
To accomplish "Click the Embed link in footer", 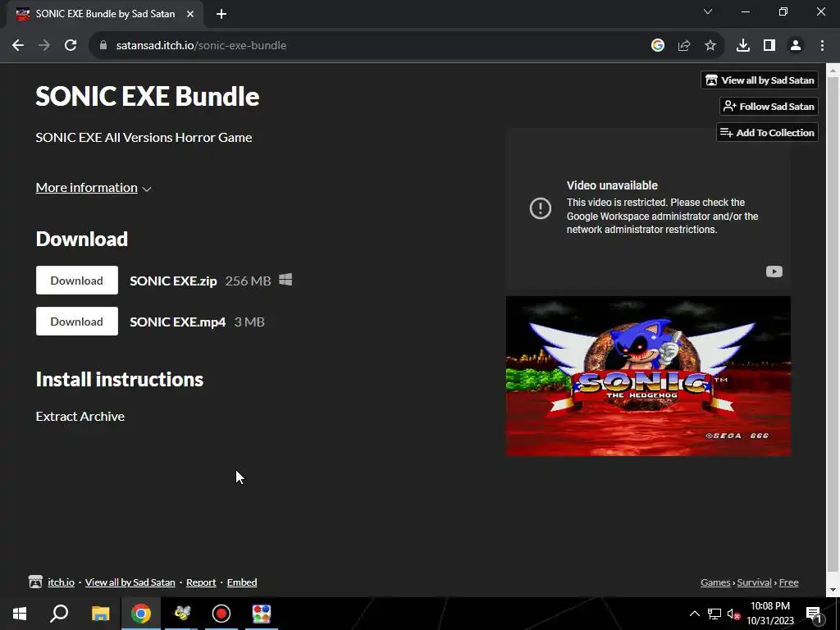I will (x=242, y=582).
